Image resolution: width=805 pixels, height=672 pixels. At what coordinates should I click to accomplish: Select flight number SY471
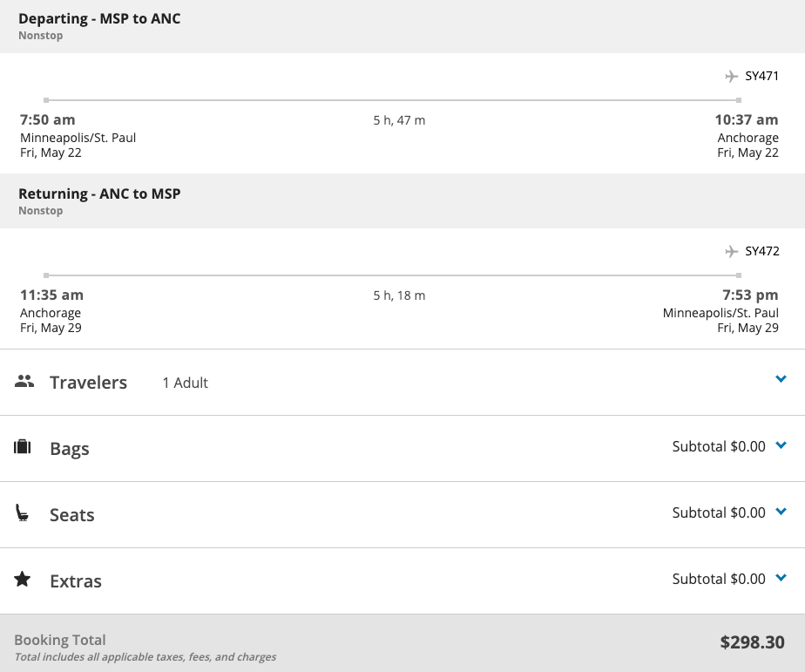(x=761, y=77)
